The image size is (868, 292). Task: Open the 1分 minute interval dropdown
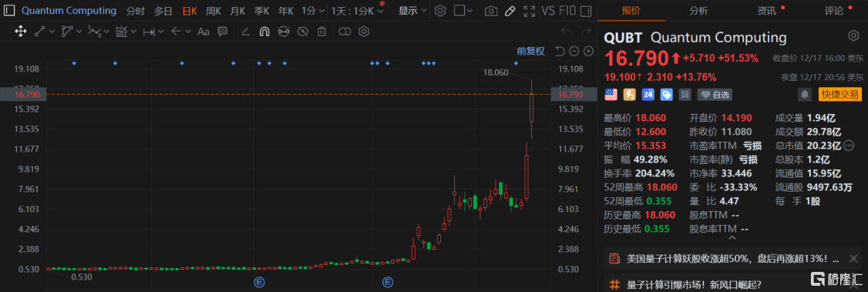coord(313,11)
